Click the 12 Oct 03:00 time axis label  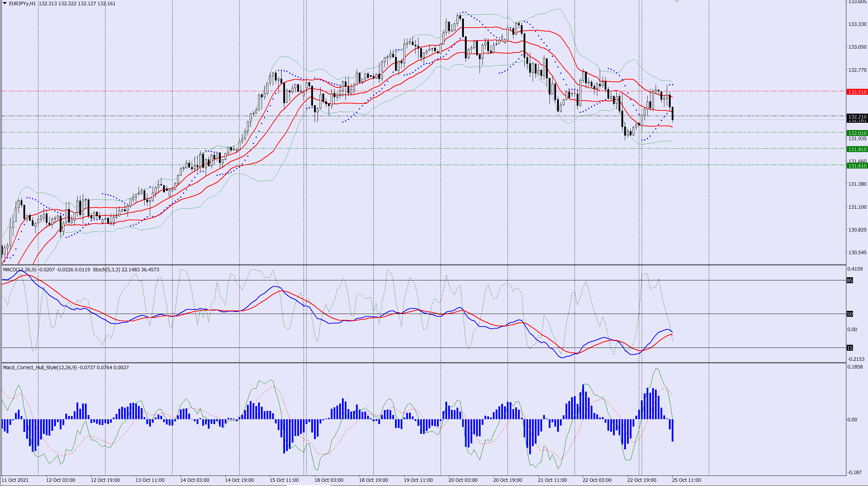click(60, 480)
